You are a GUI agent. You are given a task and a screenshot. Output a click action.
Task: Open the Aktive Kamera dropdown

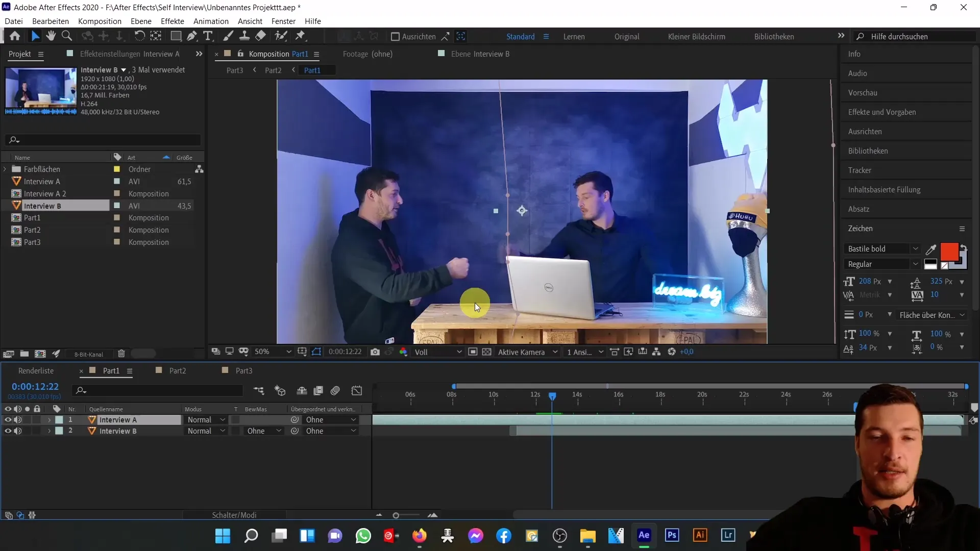click(528, 352)
